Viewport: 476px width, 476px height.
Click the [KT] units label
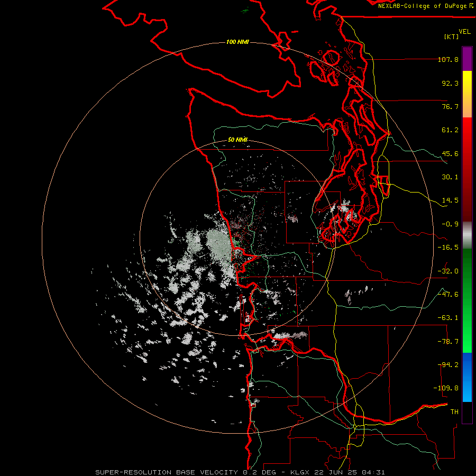[452, 36]
